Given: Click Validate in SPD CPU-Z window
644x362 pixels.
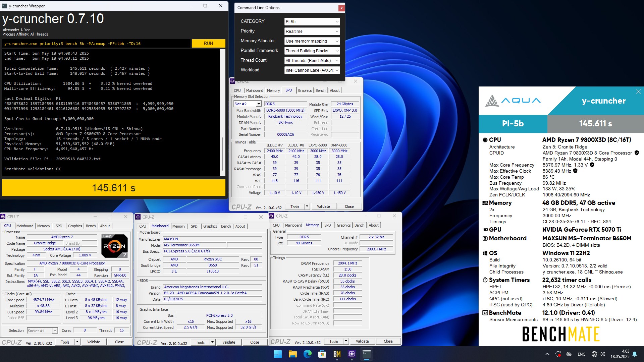Looking at the screenshot, I should pyautogui.click(x=323, y=206).
